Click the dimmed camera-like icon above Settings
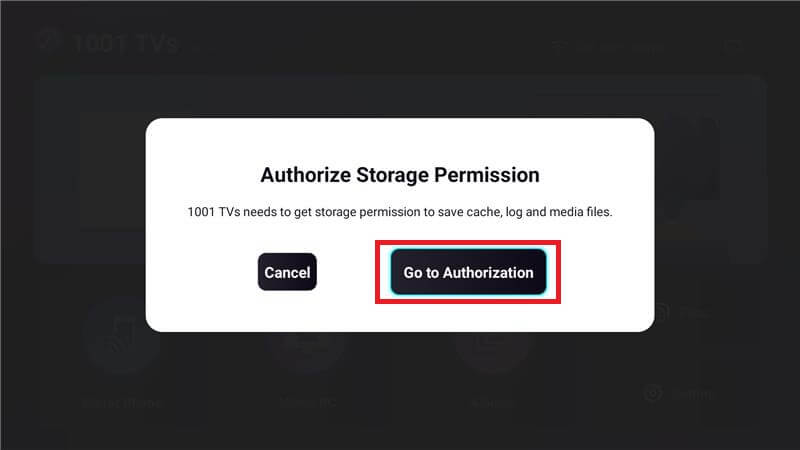The height and width of the screenshot is (450, 800). [660, 312]
